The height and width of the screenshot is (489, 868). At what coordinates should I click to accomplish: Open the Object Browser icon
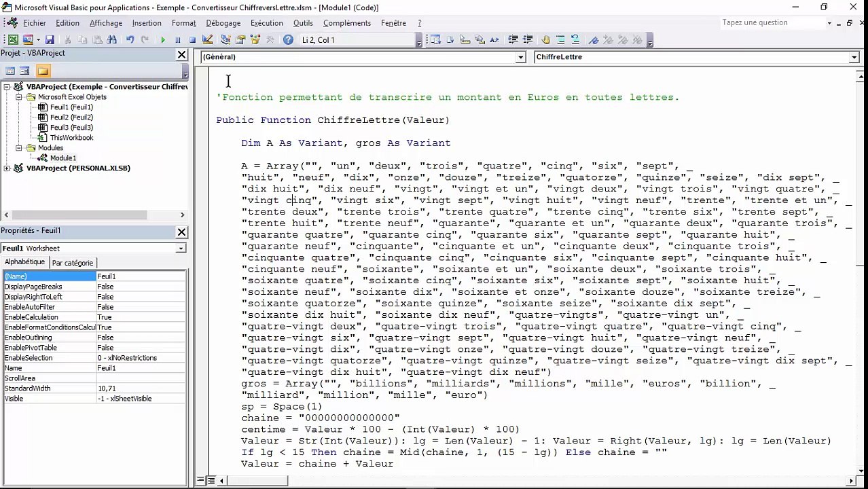pyautogui.click(x=255, y=40)
